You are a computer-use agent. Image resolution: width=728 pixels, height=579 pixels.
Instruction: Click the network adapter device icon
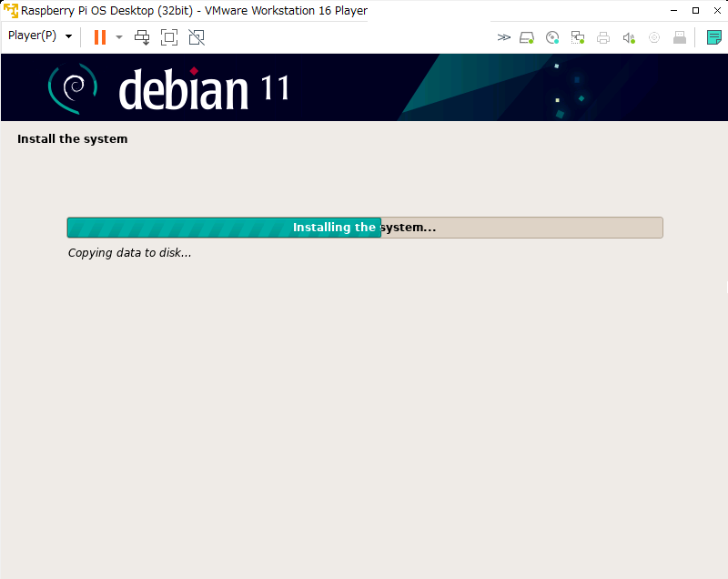[x=578, y=37]
